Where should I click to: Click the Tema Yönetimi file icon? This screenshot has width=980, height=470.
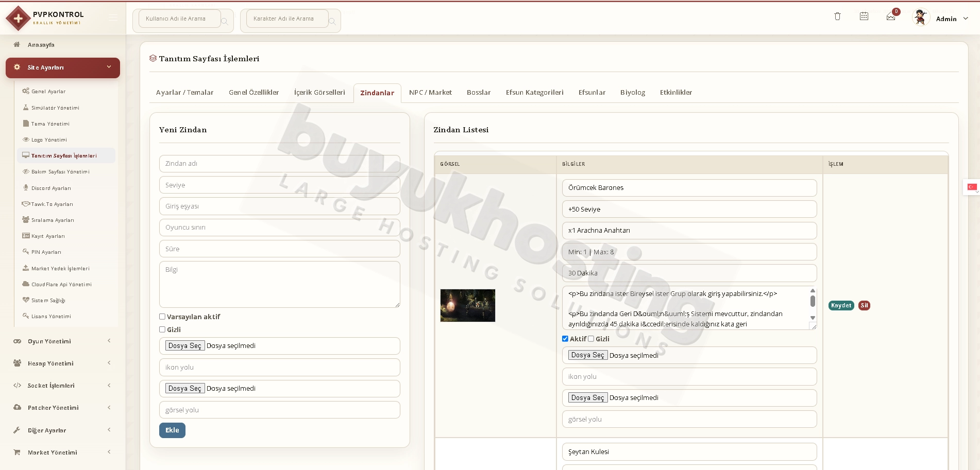(x=26, y=124)
